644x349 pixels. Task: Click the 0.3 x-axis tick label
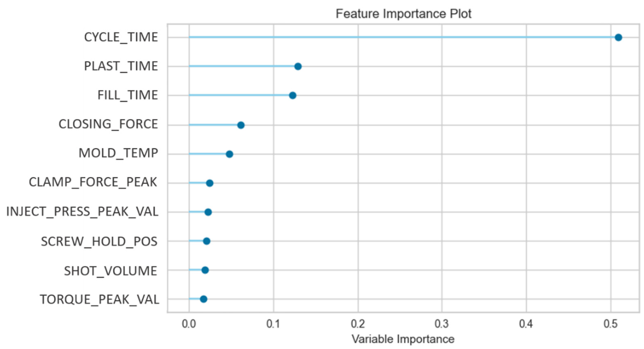[x=442, y=324]
